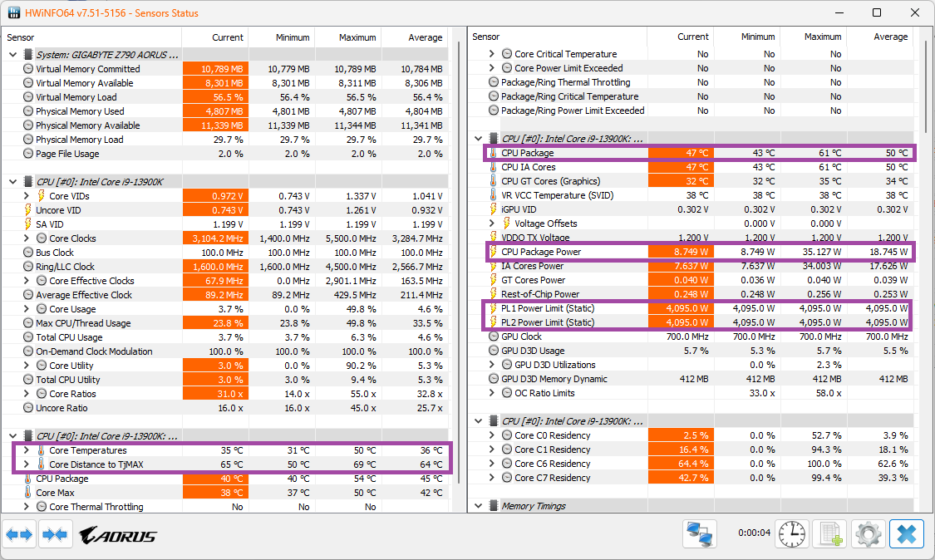Viewport: 935px width, 560px height.
Task: Select VR VCC Temperature (SVID) row
Action: click(x=691, y=195)
